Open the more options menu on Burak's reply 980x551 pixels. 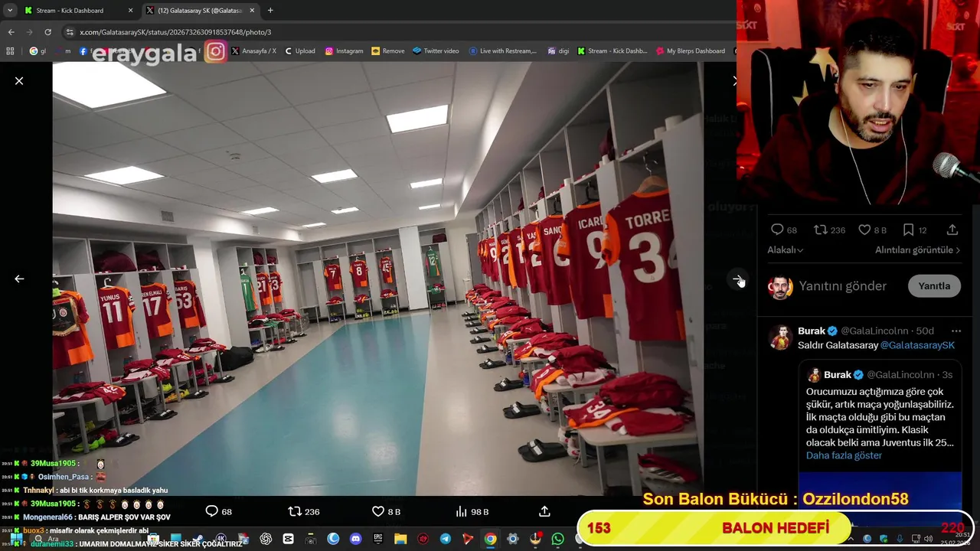pyautogui.click(x=955, y=331)
